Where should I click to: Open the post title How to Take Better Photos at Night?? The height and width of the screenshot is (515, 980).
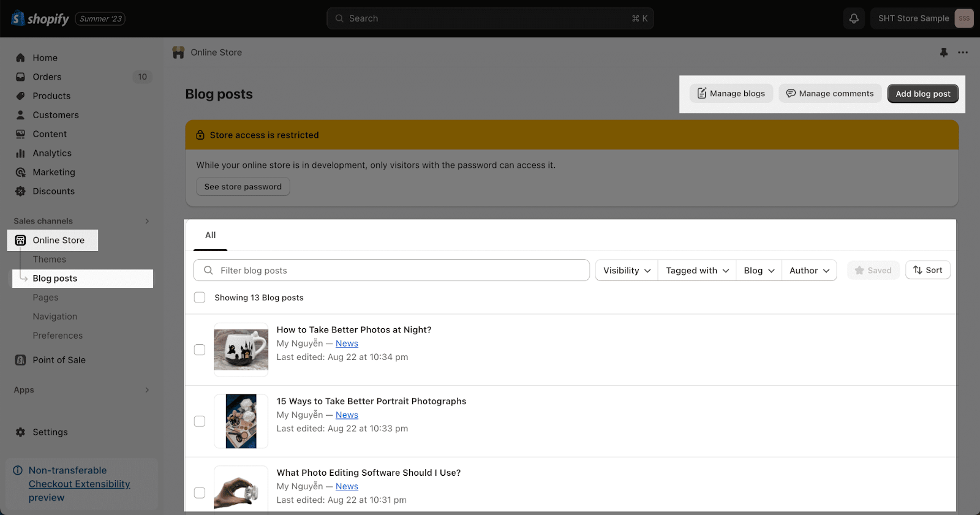(x=354, y=329)
